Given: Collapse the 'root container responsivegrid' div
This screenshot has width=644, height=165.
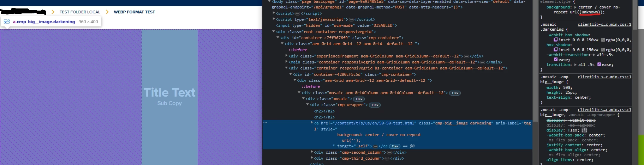Looking at the screenshot, I should [x=274, y=31].
